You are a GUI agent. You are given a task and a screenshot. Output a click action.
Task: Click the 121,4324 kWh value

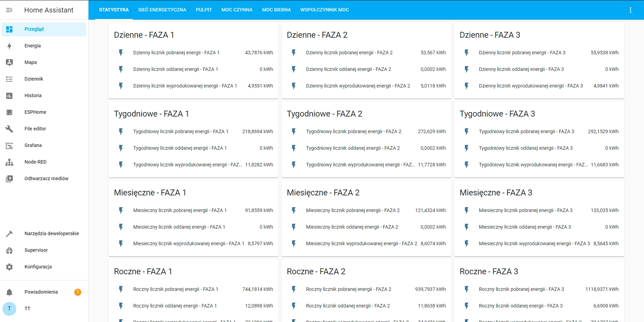click(x=430, y=210)
